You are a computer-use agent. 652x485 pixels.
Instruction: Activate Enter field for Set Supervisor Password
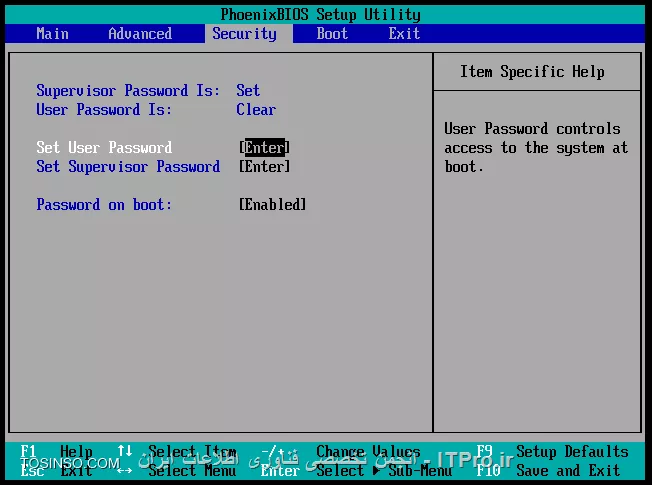(264, 167)
